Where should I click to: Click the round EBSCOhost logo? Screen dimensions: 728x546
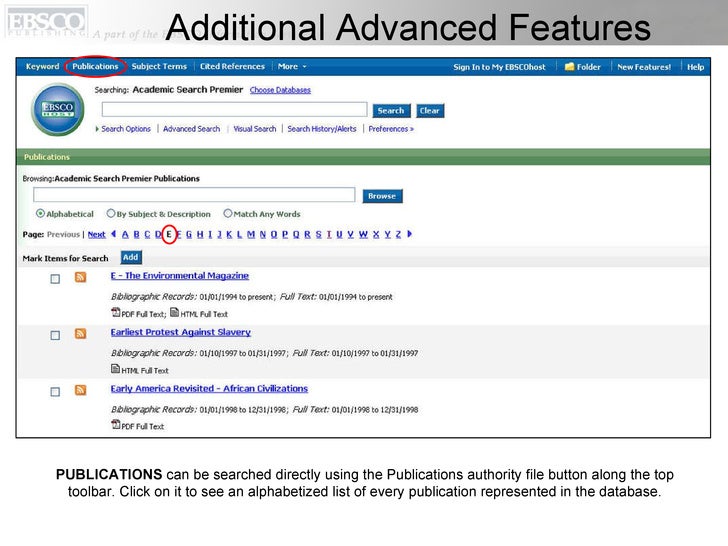58,110
